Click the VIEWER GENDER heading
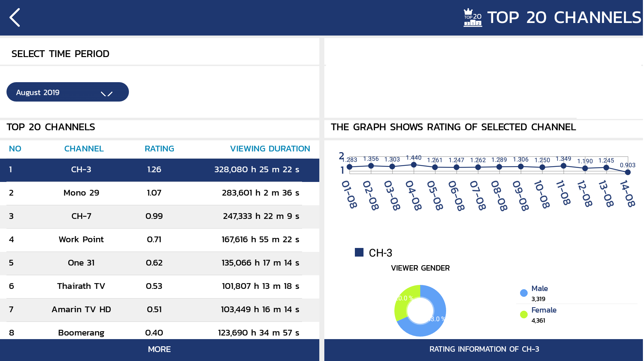The height and width of the screenshot is (361, 644). point(420,268)
